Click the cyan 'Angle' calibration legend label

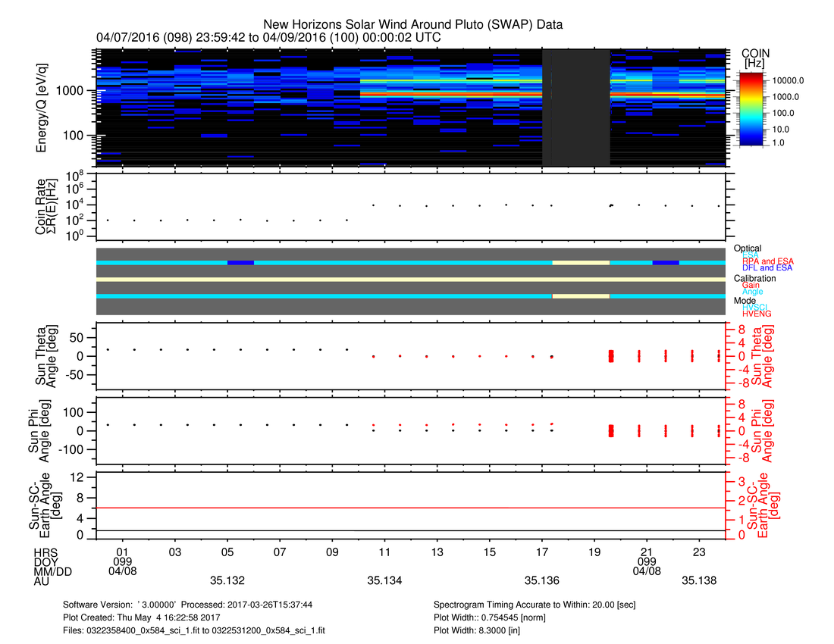pyautogui.click(x=754, y=292)
